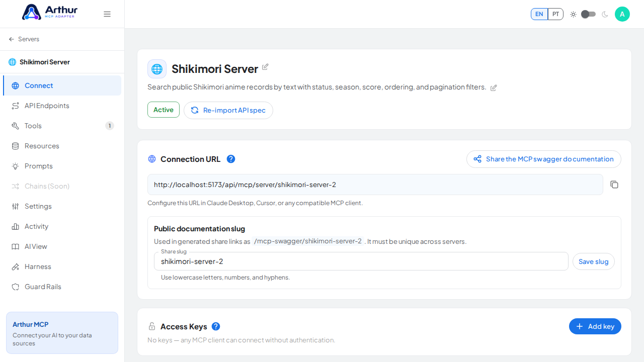Click the Active status badge
This screenshot has height=362, width=644.
[164, 110]
